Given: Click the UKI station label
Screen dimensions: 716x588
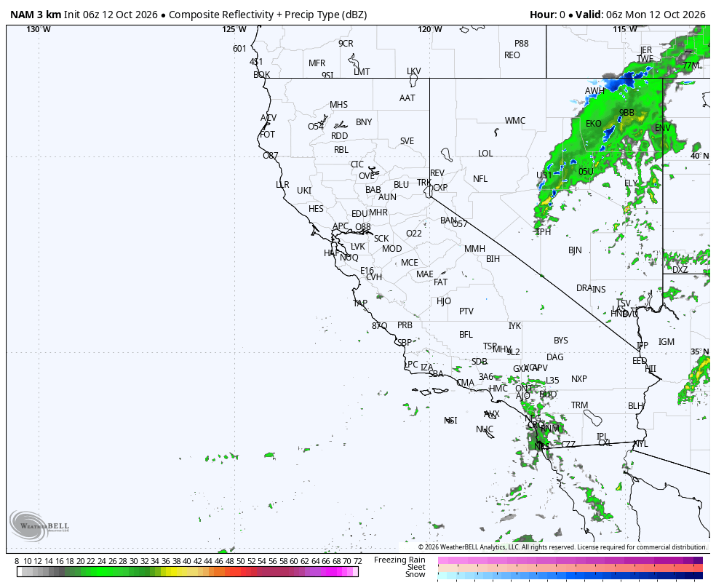Looking at the screenshot, I should point(304,191).
